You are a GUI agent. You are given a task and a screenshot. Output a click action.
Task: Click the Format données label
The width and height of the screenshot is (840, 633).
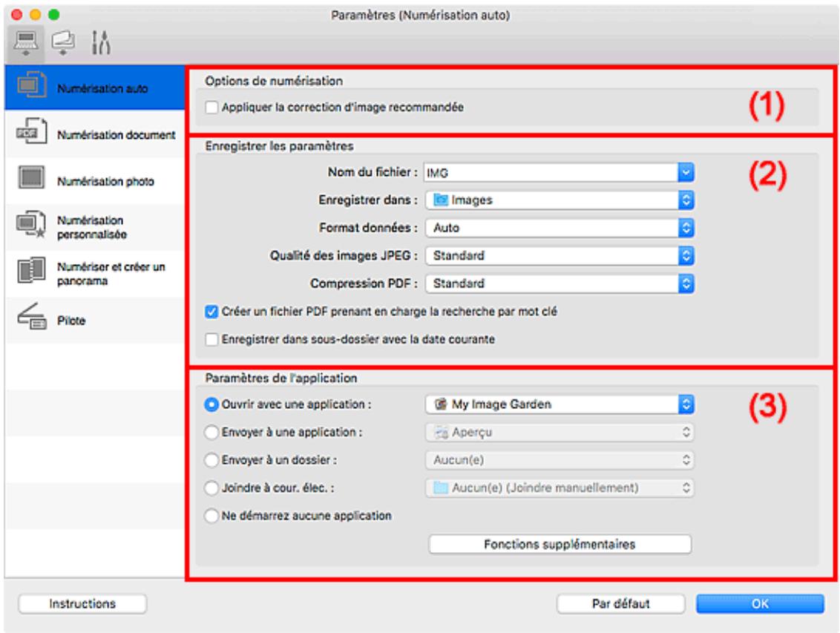[x=369, y=228]
